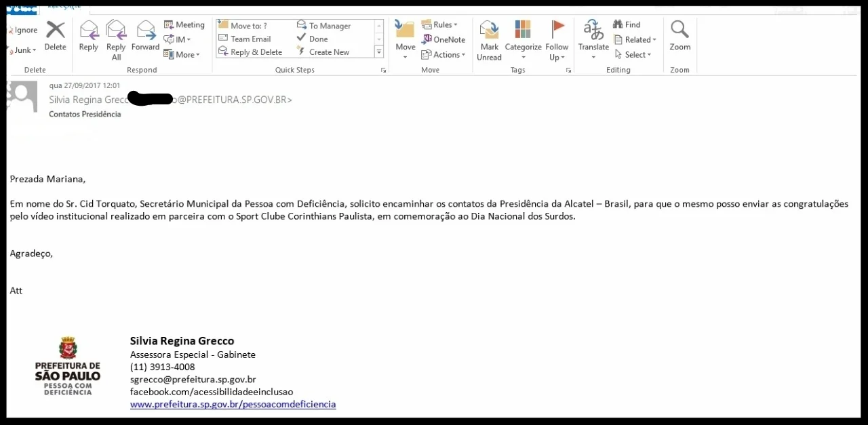Run Reply & Delete quick step

pos(250,52)
